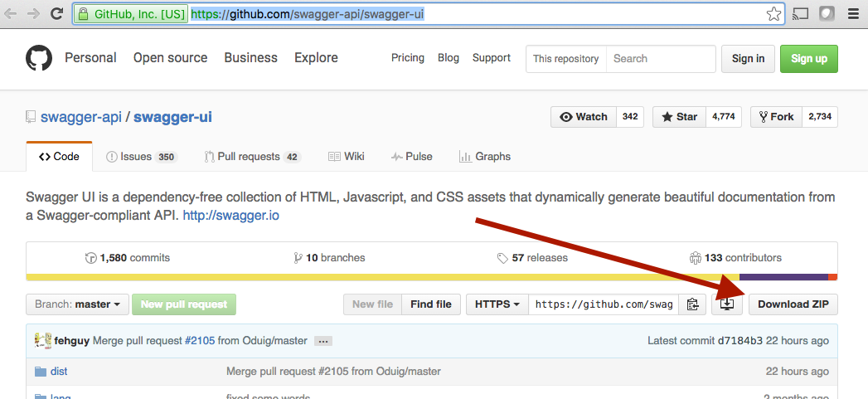Image resolution: width=868 pixels, height=399 pixels.
Task: Click the Star button
Action: 679,117
